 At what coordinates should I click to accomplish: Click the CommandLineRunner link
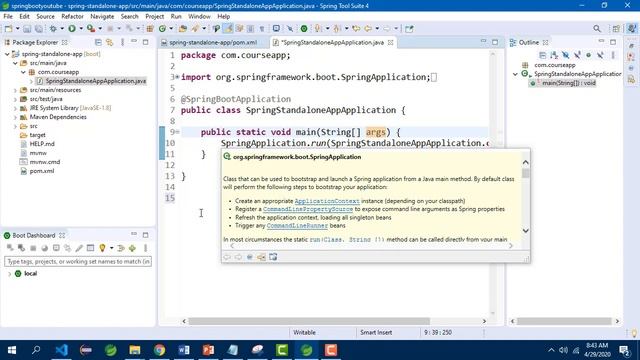297,225
